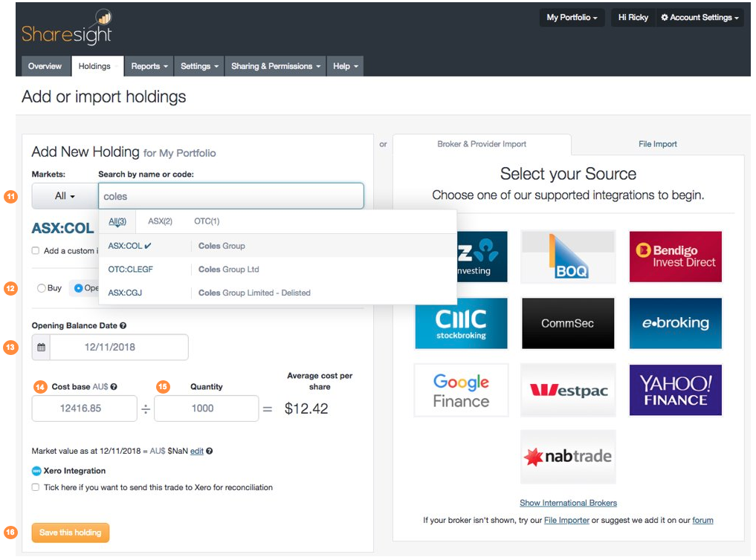Viewport: 756px width, 560px height.
Task: Filter search results by All(3)
Action: click(x=117, y=221)
